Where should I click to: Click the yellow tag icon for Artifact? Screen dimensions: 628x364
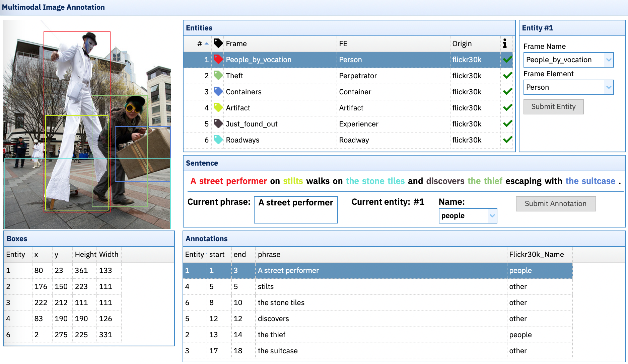218,108
